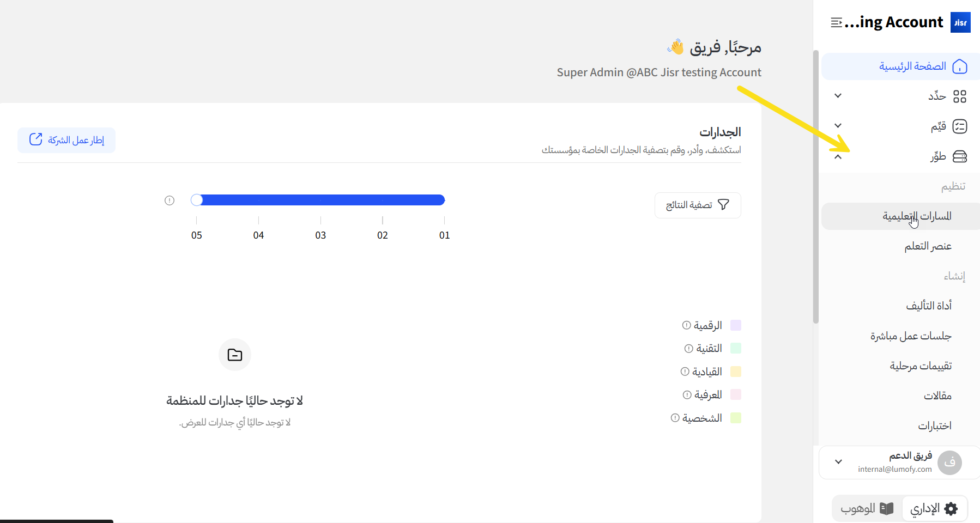Click the تصفية النتائج filter button
Viewport: 980px width, 523px height.
pyautogui.click(x=698, y=205)
